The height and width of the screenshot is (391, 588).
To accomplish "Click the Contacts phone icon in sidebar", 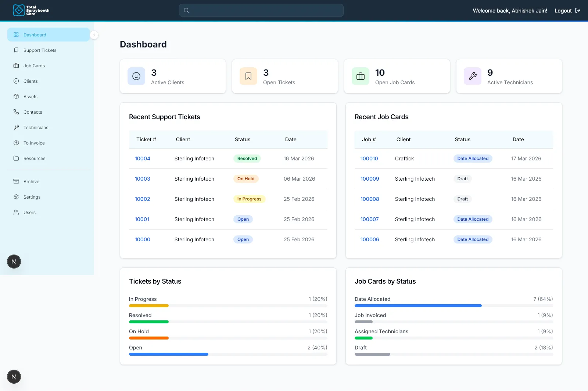I will (x=16, y=112).
